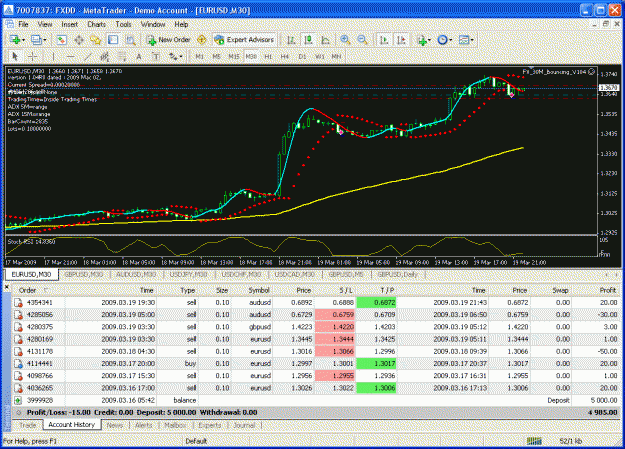Image resolution: width=625 pixels, height=449 pixels.
Task: Switch timeframe to M15
Action: click(234, 57)
